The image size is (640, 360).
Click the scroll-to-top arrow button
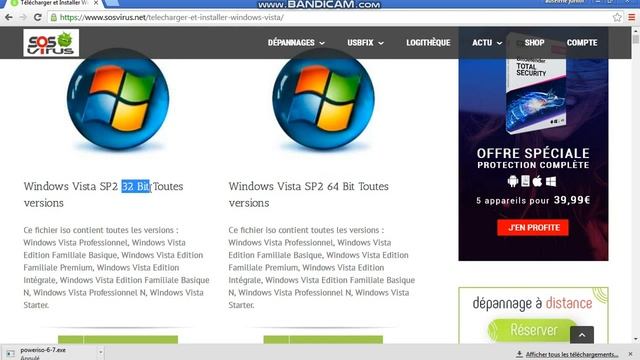(582, 335)
